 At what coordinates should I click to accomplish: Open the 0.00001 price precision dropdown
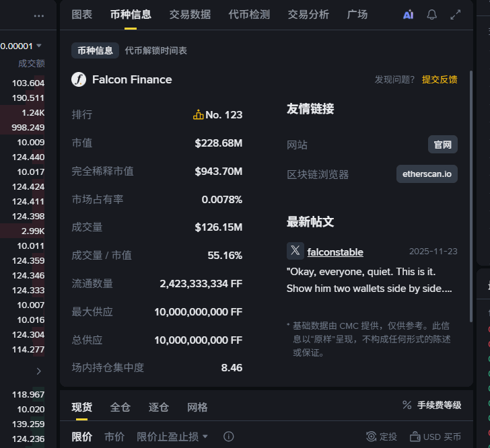(22, 46)
